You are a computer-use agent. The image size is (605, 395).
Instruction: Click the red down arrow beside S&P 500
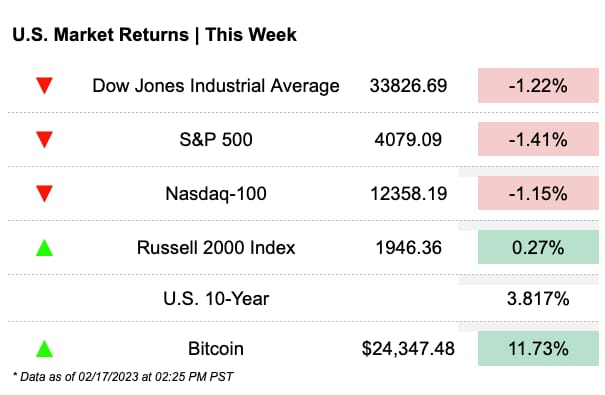click(x=44, y=140)
